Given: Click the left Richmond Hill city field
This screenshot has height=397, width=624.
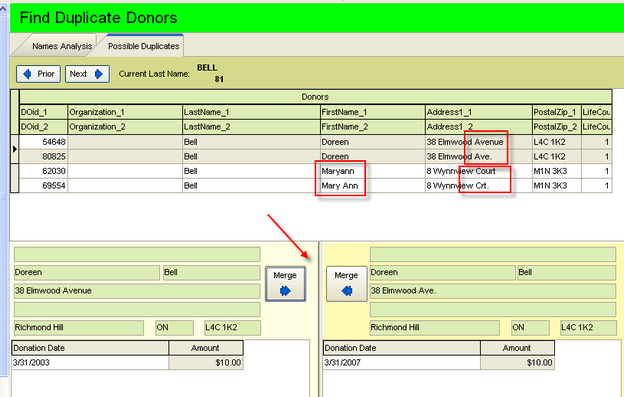Looking at the screenshot, I should click(79, 328).
